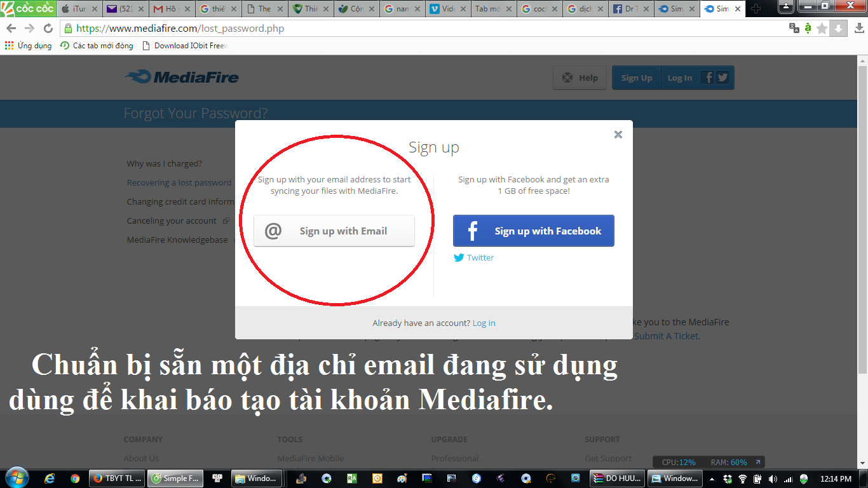Open 'Các tab mới đóng' recently closed tabs
This screenshot has width=868, height=488.
click(x=97, y=46)
